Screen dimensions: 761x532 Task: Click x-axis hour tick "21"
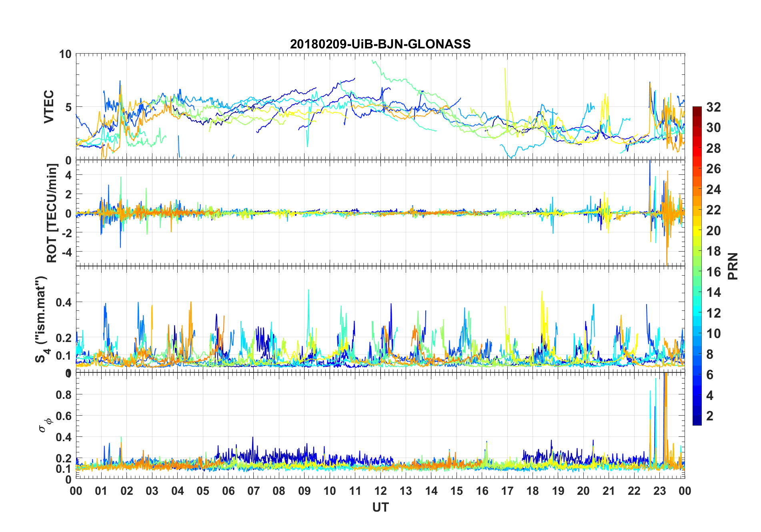point(609,491)
